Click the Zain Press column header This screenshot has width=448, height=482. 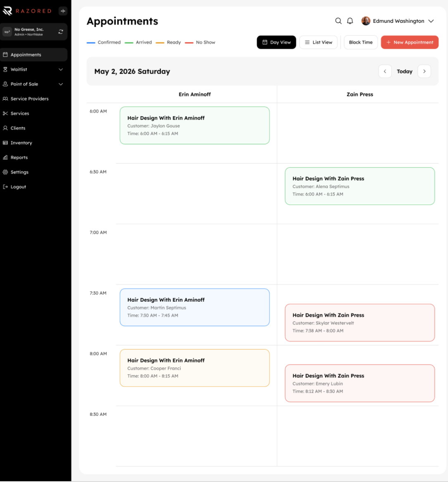click(x=360, y=94)
